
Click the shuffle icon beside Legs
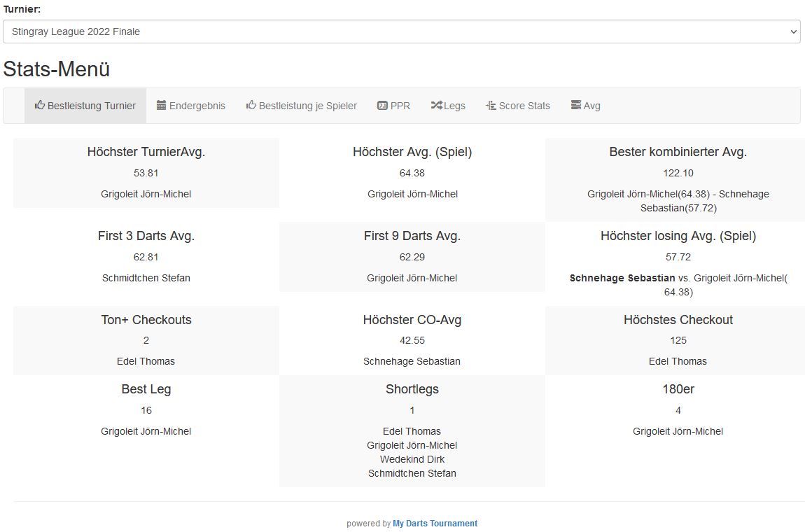[x=436, y=106]
